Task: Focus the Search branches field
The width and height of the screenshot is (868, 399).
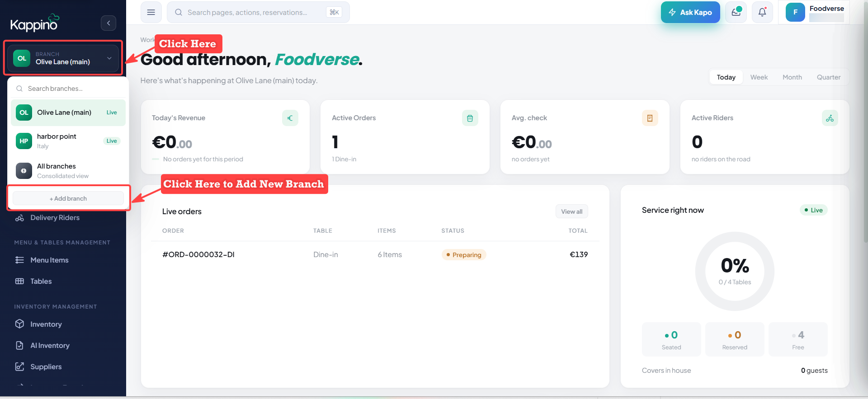Action: [68, 89]
